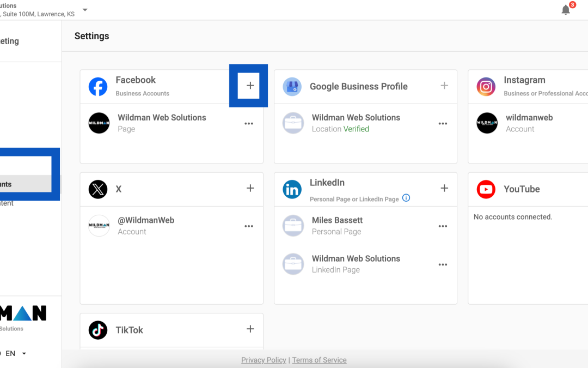Image resolution: width=588 pixels, height=368 pixels.
Task: Click Miles Bassett name
Action: click(x=337, y=220)
